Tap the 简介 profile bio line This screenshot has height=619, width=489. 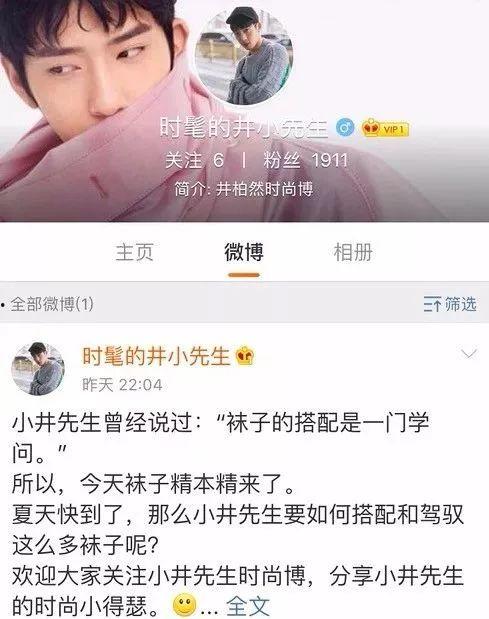244,189
